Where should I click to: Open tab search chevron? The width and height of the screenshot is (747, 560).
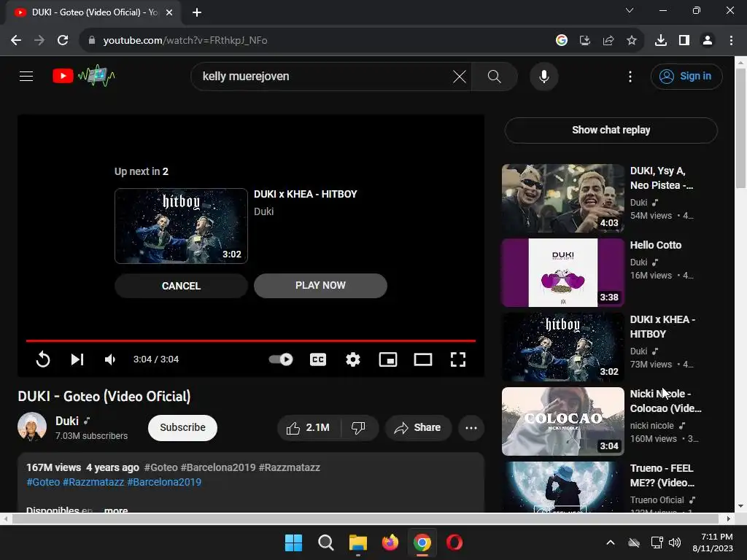pyautogui.click(x=630, y=10)
